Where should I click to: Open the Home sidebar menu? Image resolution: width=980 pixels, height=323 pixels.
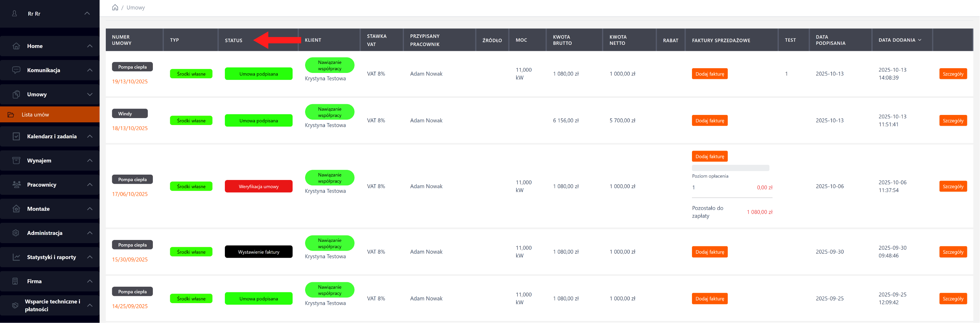point(35,46)
